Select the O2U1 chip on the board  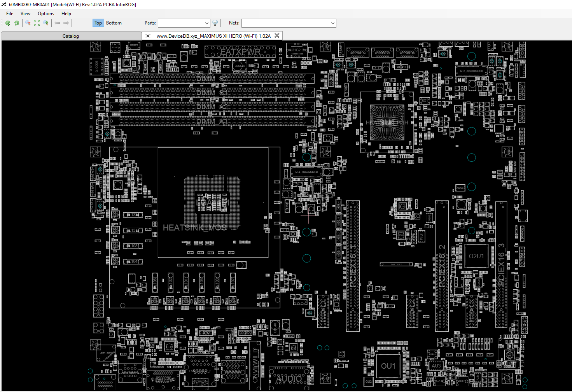[476, 256]
